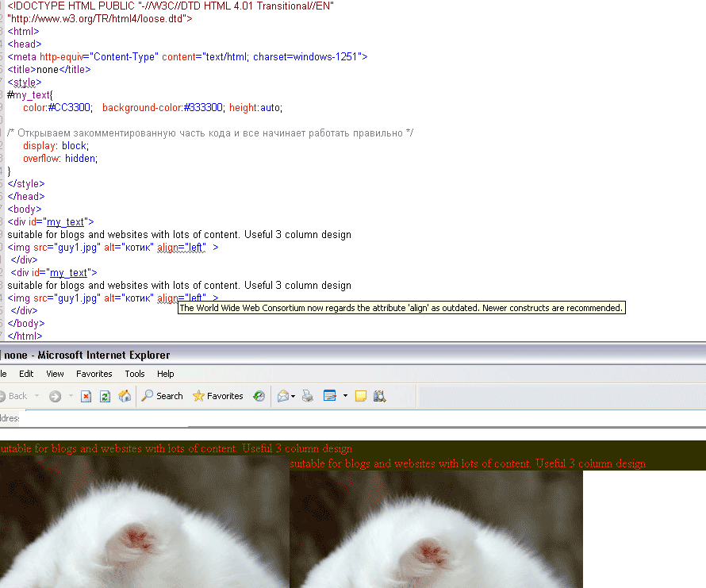
Task: Click the underlined <style> tag
Action: pyautogui.click(x=25, y=83)
